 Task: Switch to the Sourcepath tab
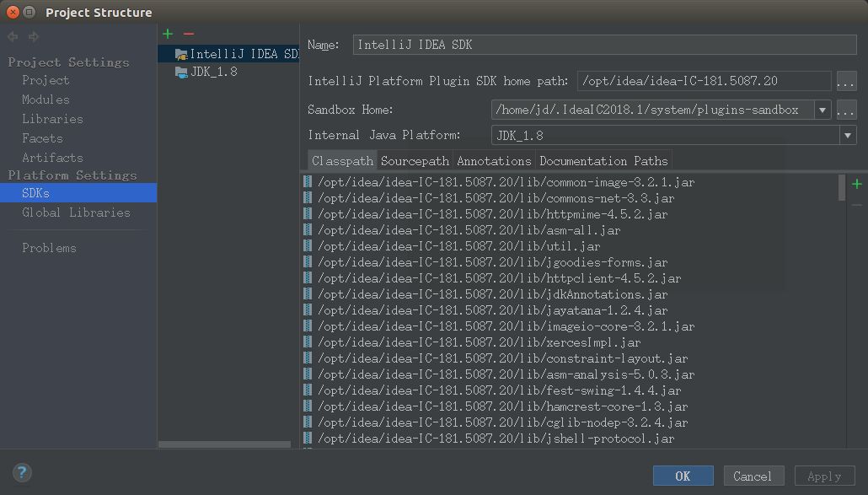(415, 161)
